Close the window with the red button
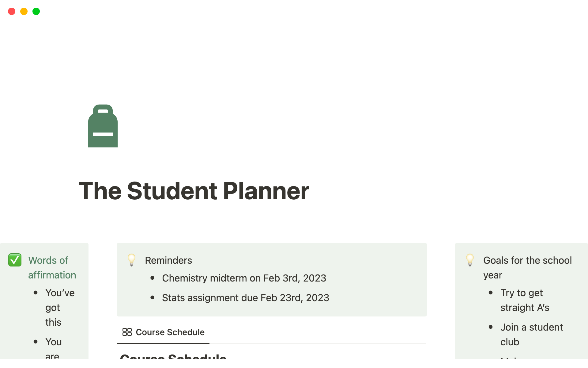This screenshot has width=588, height=368. [x=12, y=11]
